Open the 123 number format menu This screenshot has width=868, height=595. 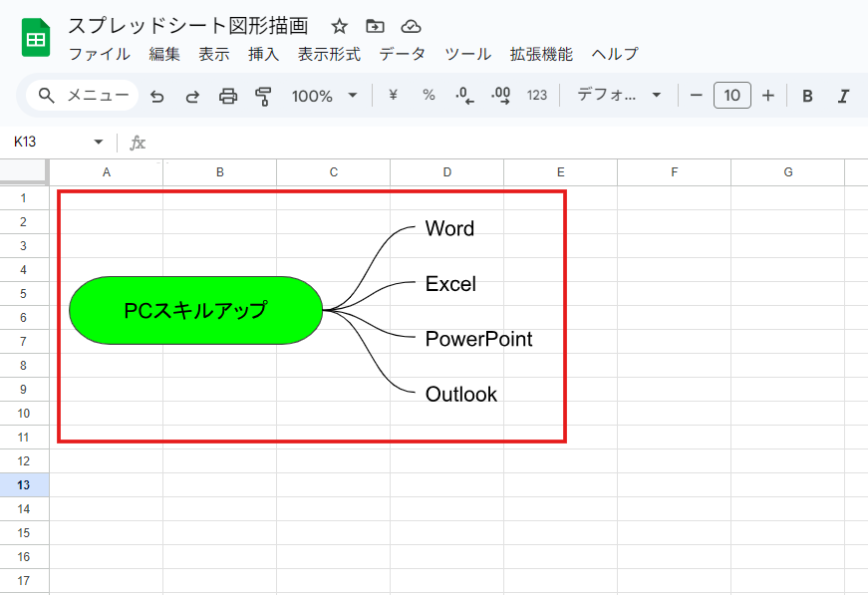click(537, 96)
